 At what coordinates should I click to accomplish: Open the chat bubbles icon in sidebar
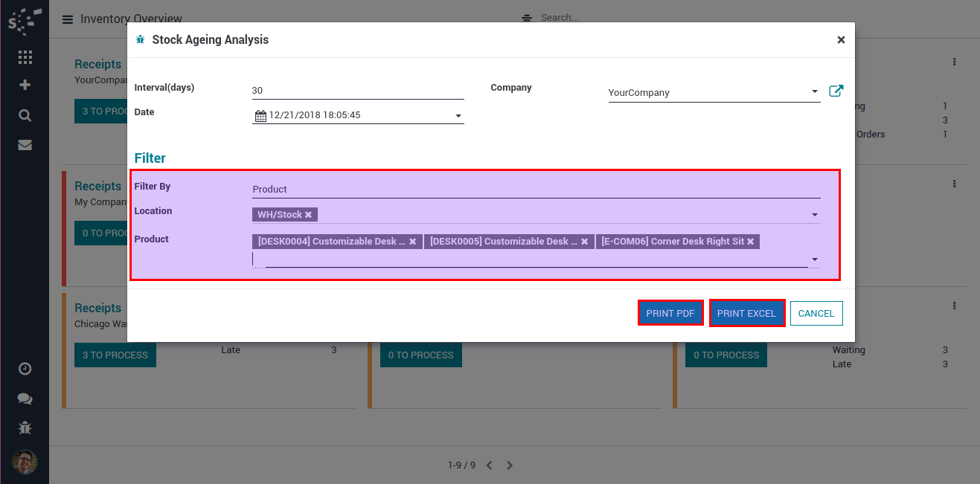click(25, 399)
